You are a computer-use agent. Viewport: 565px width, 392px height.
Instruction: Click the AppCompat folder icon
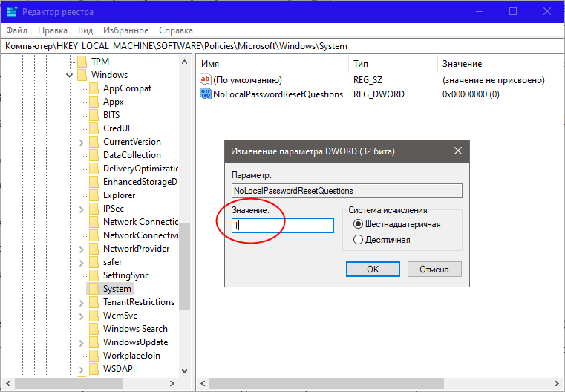(x=94, y=88)
